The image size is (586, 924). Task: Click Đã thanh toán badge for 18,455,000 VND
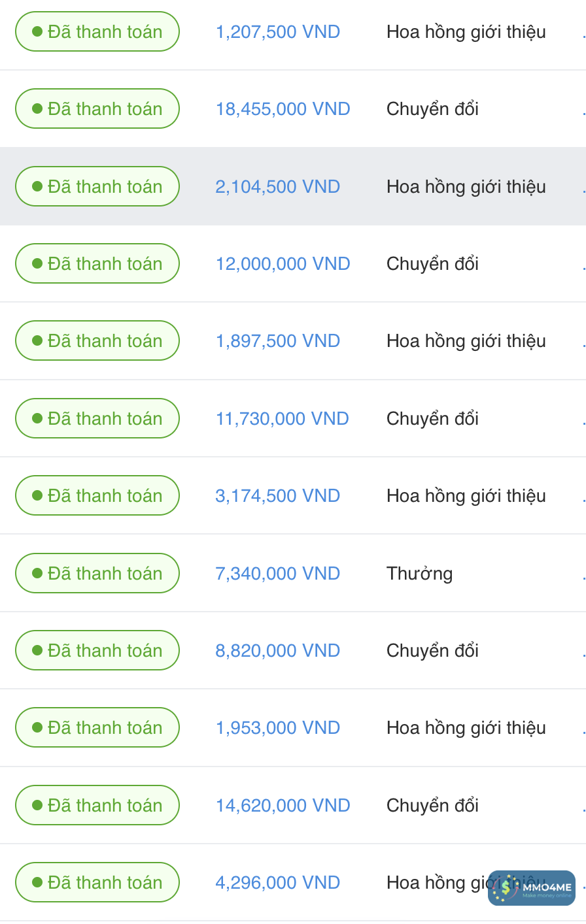(97, 109)
